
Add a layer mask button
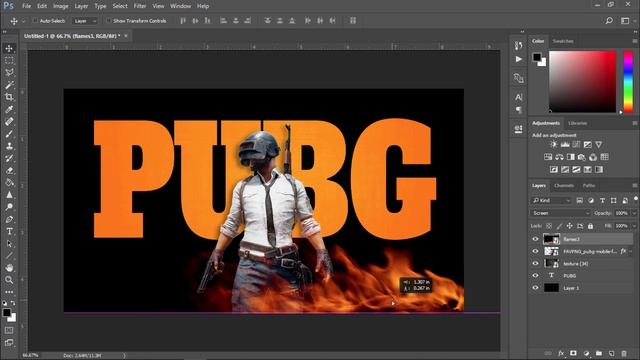click(573, 353)
